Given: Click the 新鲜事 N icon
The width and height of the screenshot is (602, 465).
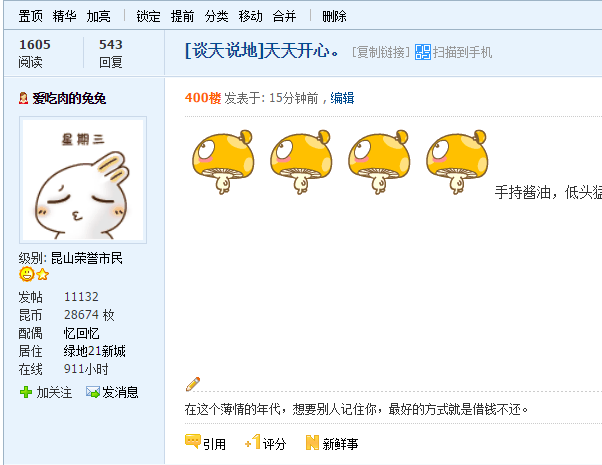Looking at the screenshot, I should pyautogui.click(x=312, y=442).
